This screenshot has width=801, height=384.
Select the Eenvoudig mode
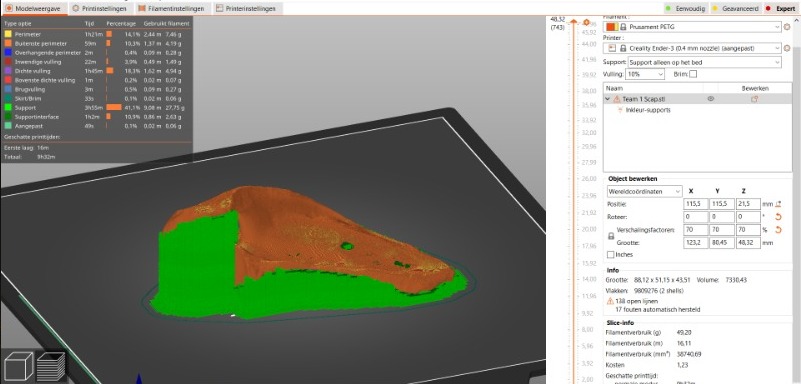[x=685, y=9]
